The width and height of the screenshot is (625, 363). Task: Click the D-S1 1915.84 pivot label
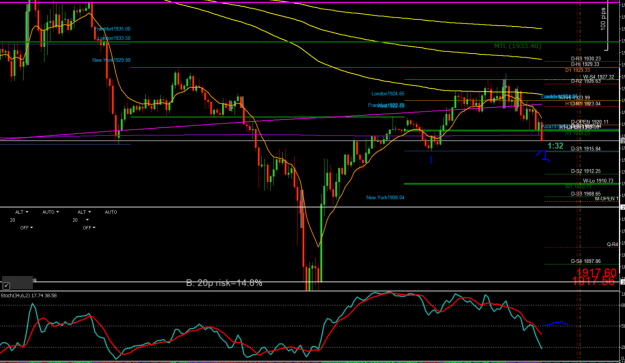[x=586, y=149]
